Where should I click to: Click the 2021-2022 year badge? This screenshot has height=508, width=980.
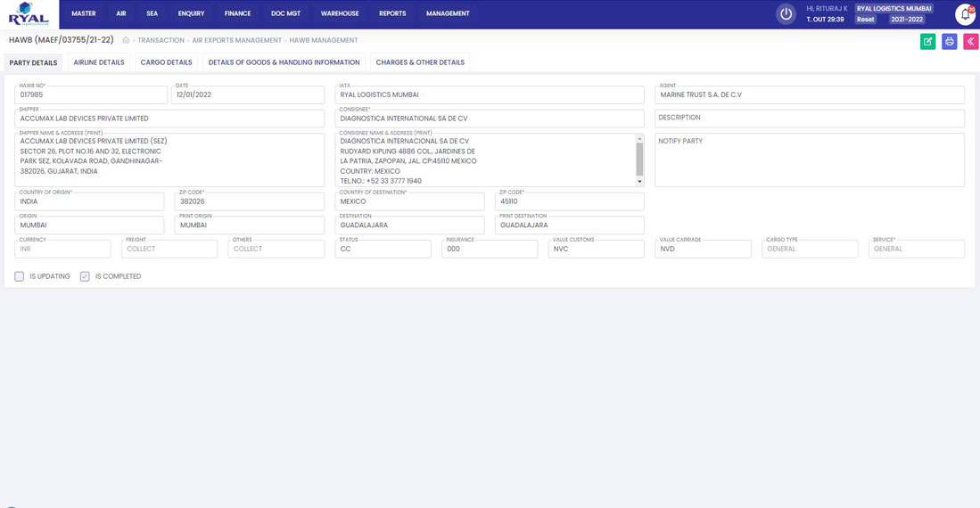907,20
